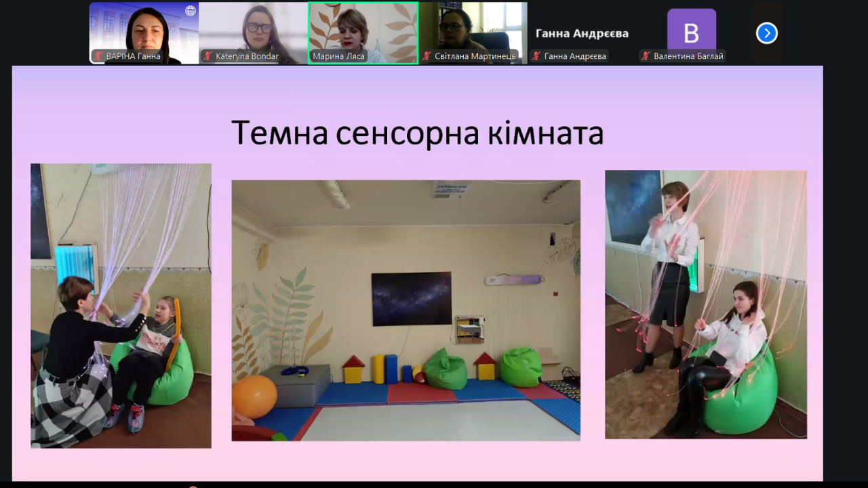
Task: Click university logo in ВАРІНА Ганна's video
Action: tap(190, 11)
